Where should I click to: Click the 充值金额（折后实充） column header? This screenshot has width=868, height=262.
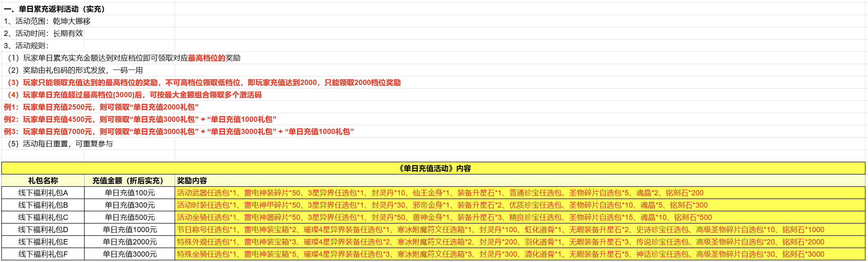click(x=129, y=181)
